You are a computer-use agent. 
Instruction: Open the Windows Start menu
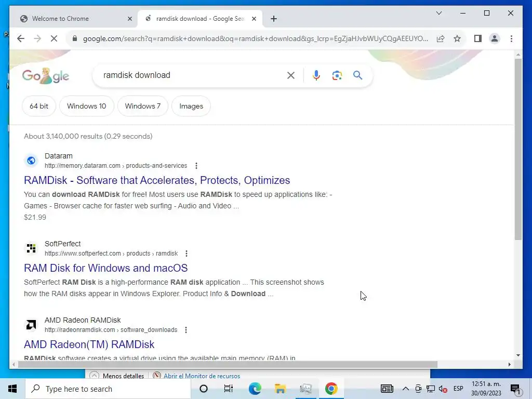12,389
